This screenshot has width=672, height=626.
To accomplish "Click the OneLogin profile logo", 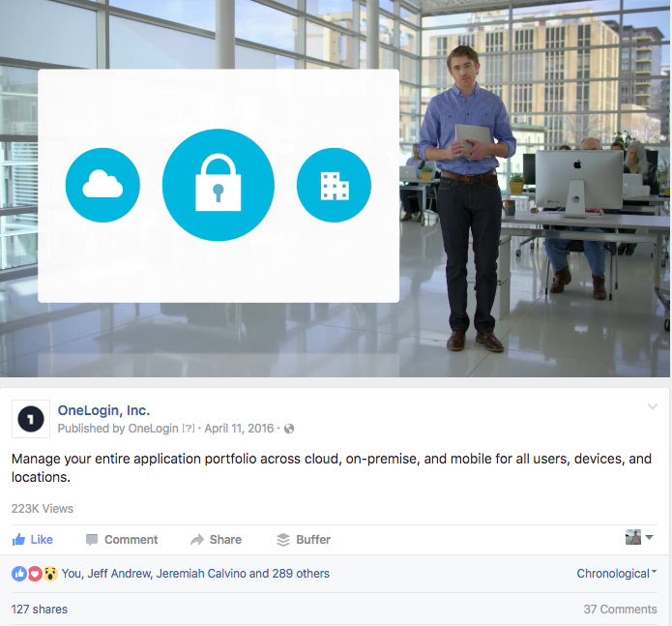I will point(31,419).
